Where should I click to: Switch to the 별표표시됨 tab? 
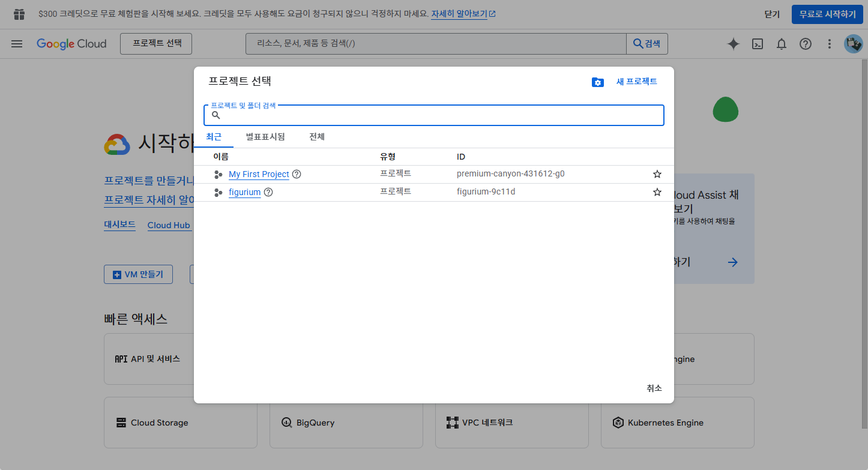coord(265,137)
